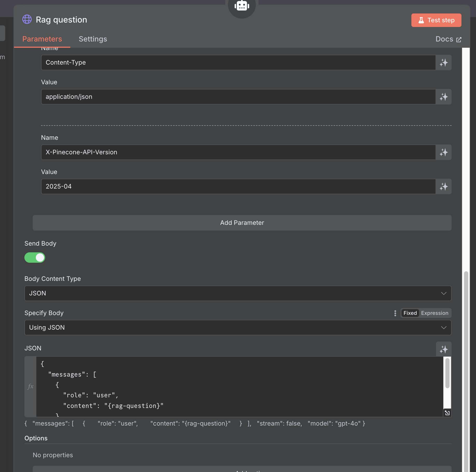Expand the Specify Body Using JSON dropdown
The image size is (476, 472).
point(238,328)
